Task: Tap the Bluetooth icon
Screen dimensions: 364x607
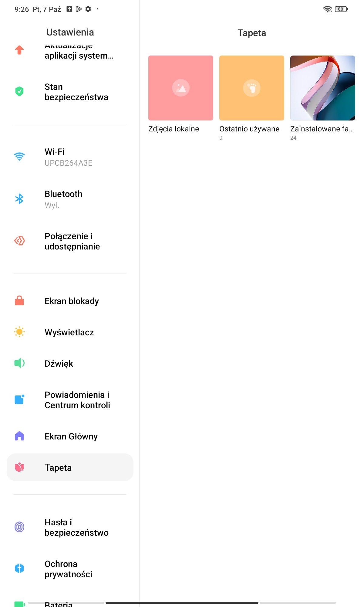Action: pos(19,199)
